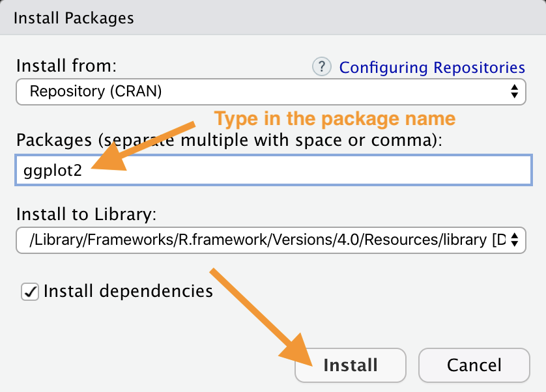Click the "Install to Library:" label
Image resolution: width=546 pixels, height=392 pixels.
pos(87,214)
